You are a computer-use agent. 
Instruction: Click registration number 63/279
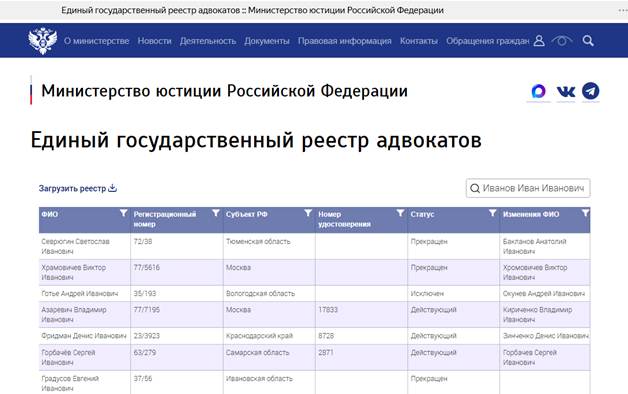click(145, 352)
